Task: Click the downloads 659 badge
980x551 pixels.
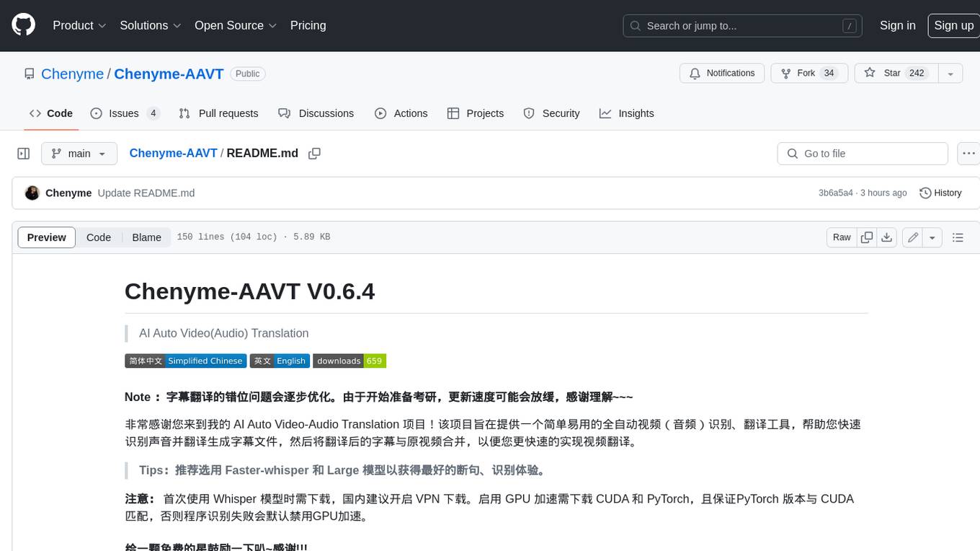Action: coord(349,361)
